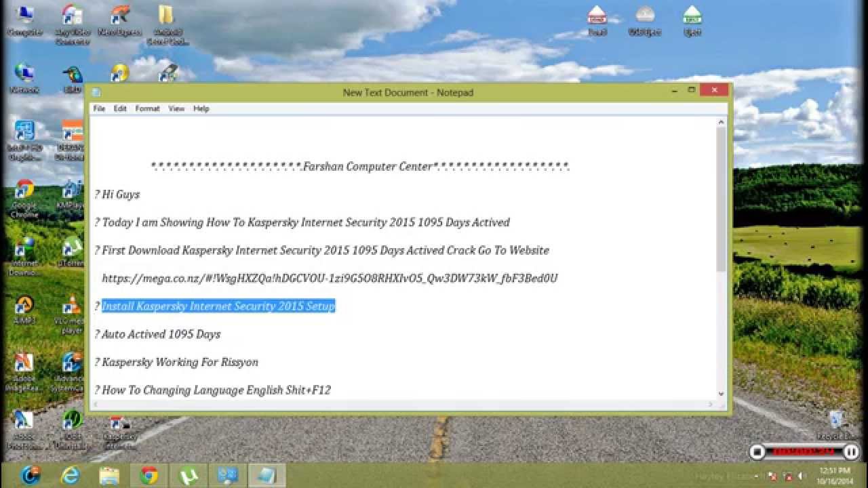Click the 'Farshan Computer Center' heading text
This screenshot has width=868, height=488.
pyautogui.click(x=368, y=167)
